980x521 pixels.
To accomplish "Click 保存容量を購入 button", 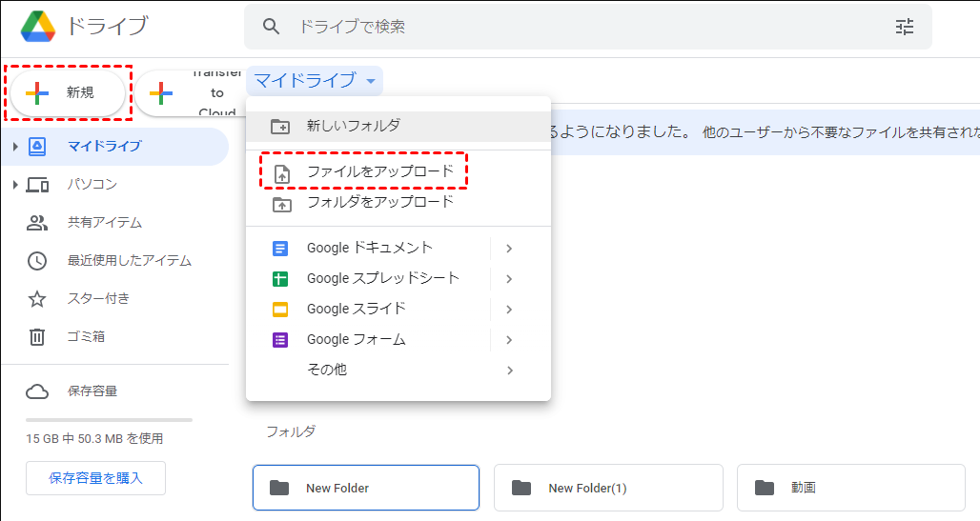I will click(x=95, y=478).
